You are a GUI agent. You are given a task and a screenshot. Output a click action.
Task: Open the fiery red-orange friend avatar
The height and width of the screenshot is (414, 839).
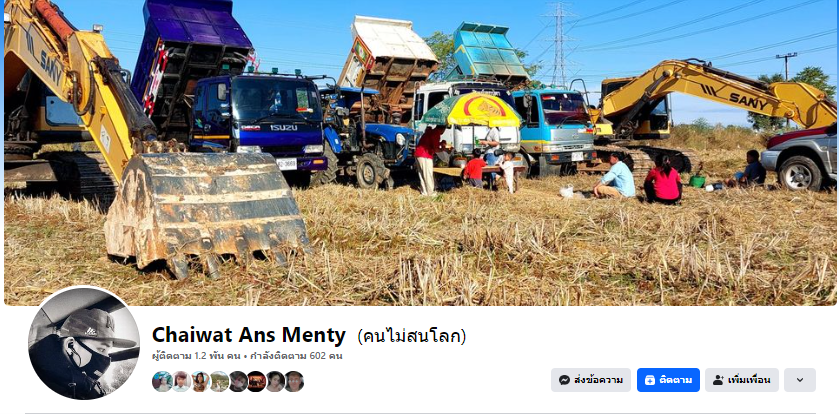256,381
